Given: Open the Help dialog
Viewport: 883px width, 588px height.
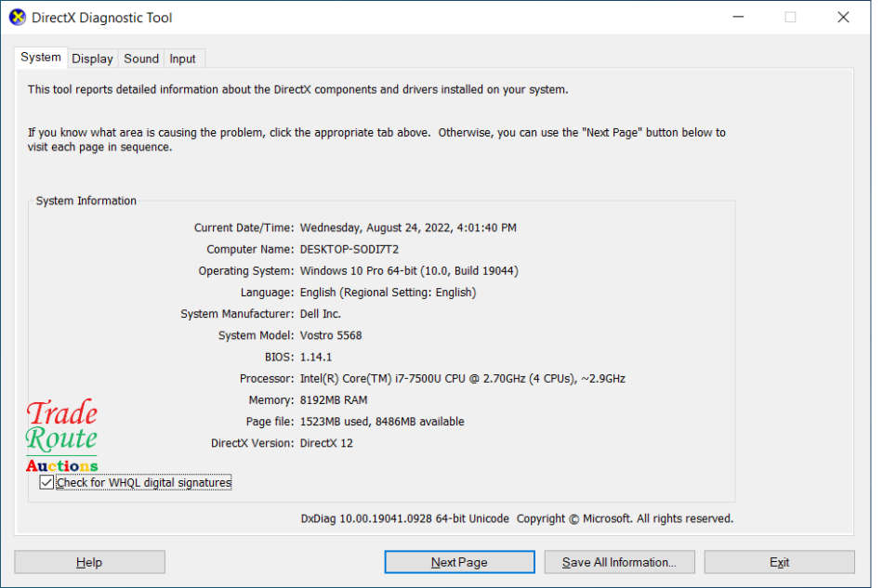Looking at the screenshot, I should point(88,561).
